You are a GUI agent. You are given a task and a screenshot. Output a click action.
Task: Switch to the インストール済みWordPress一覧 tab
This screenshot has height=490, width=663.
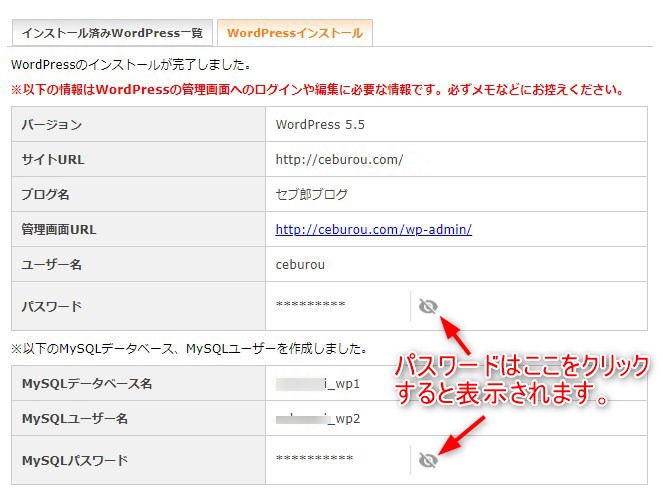click(112, 33)
